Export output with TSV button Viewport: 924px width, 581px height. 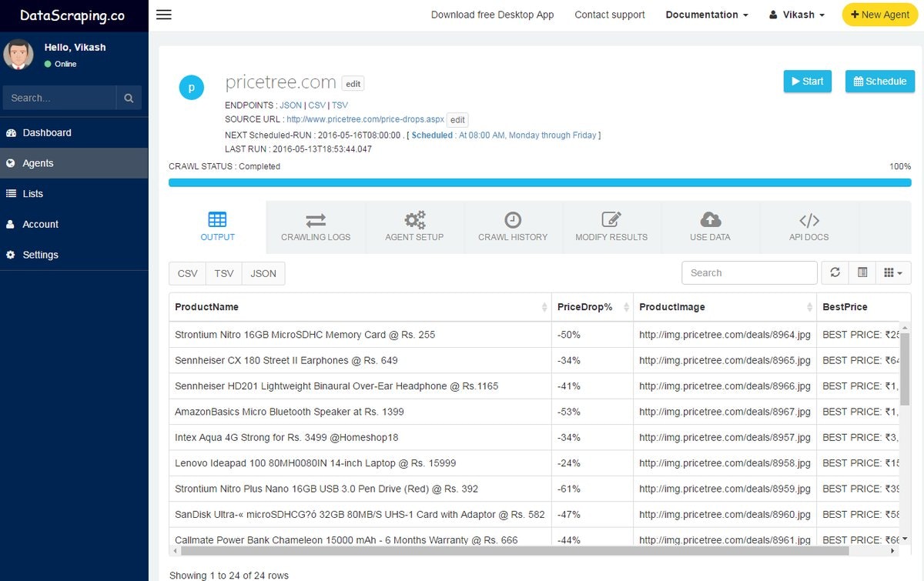coord(223,273)
